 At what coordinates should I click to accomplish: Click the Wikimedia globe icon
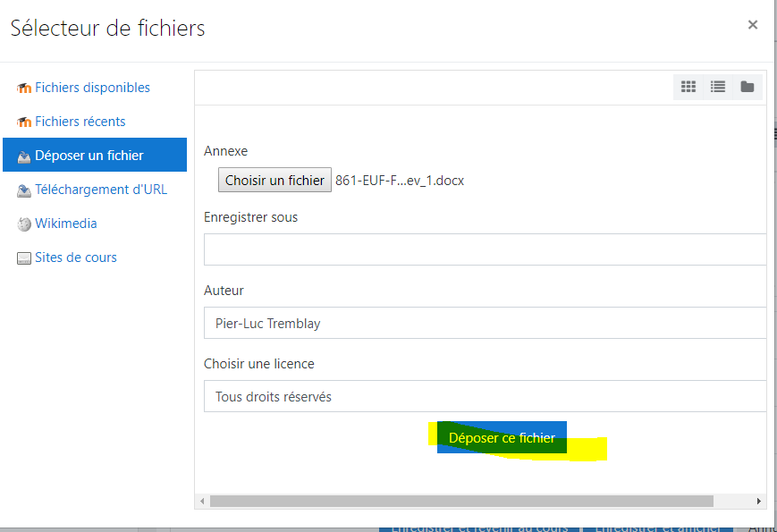24,224
